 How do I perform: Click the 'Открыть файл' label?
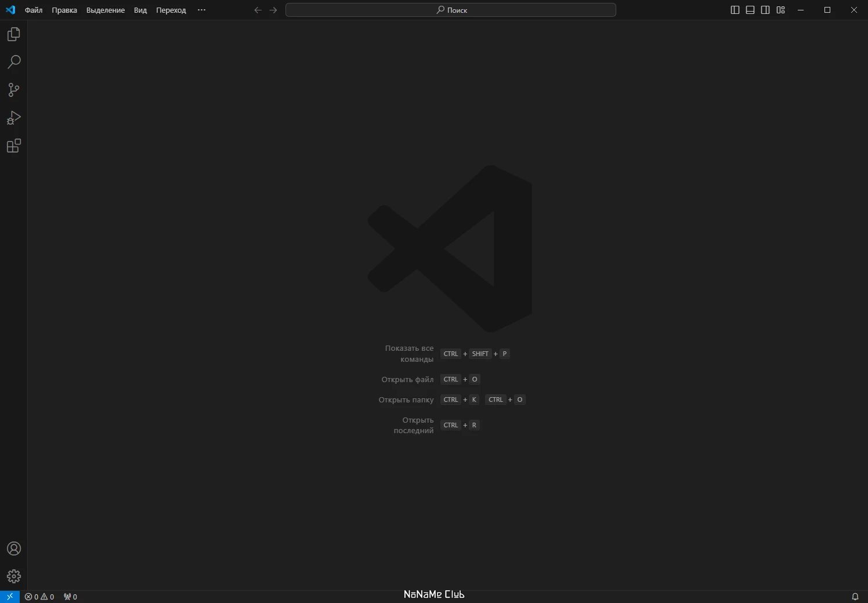tap(407, 379)
